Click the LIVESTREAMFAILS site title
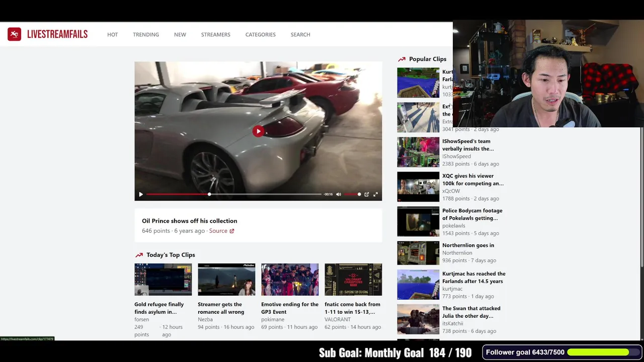The image size is (644, 362). point(57,34)
